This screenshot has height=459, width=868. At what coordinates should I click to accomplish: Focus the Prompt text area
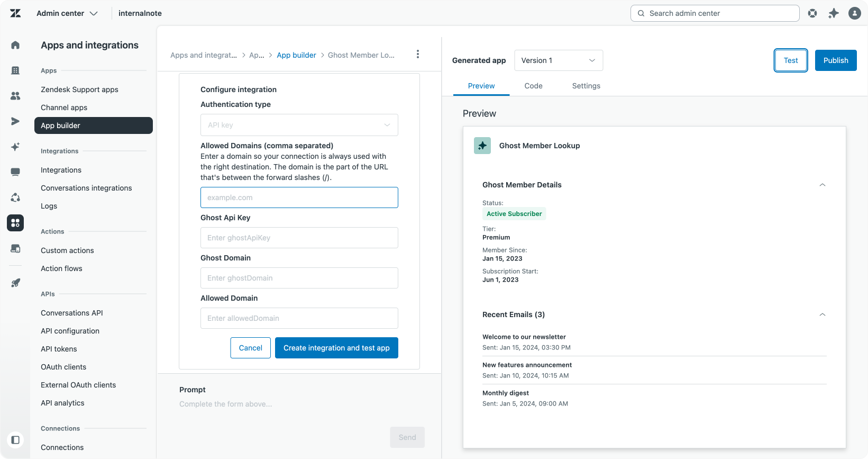[299, 404]
